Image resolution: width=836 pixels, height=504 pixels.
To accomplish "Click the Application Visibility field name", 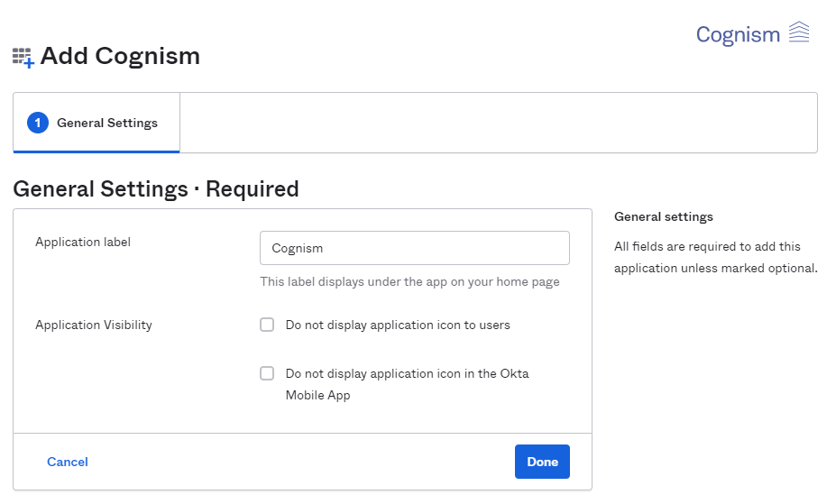I will [93, 325].
